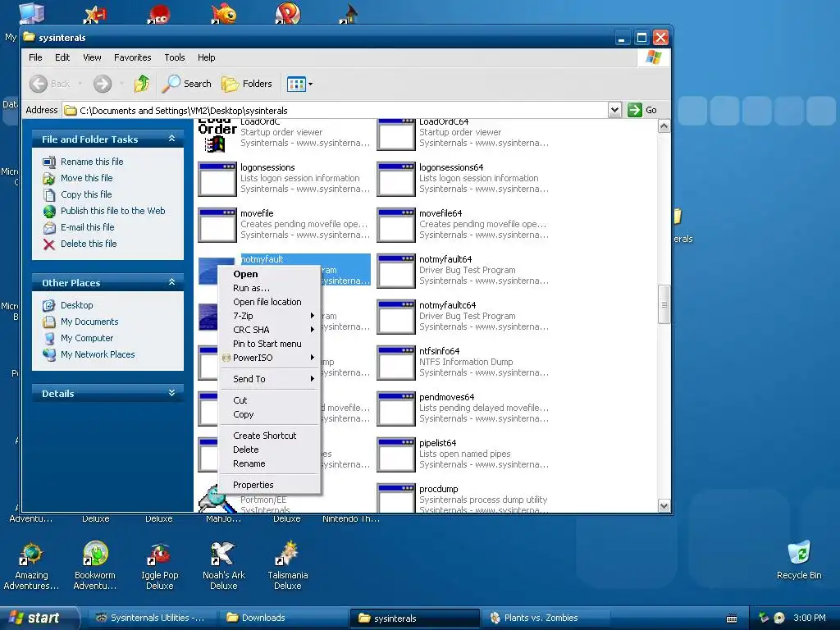Select the pipelist64 file icon
The width and height of the screenshot is (840, 630).
396,455
